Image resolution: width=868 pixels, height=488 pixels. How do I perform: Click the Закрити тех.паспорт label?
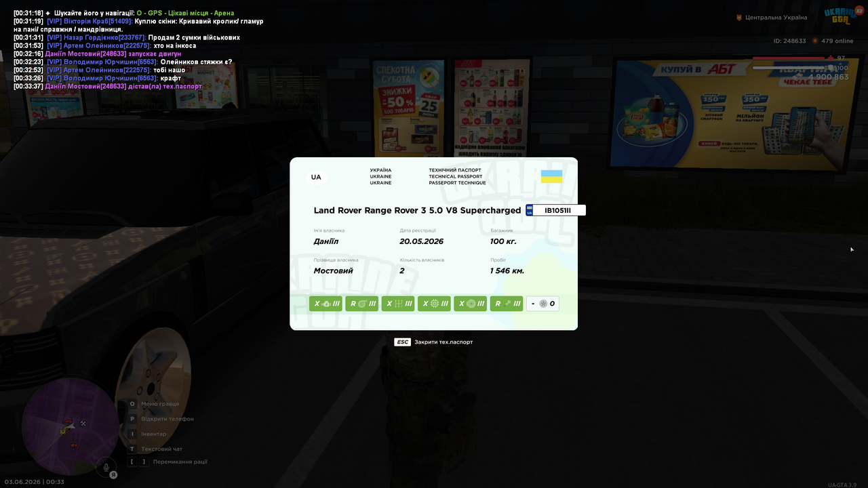[443, 342]
